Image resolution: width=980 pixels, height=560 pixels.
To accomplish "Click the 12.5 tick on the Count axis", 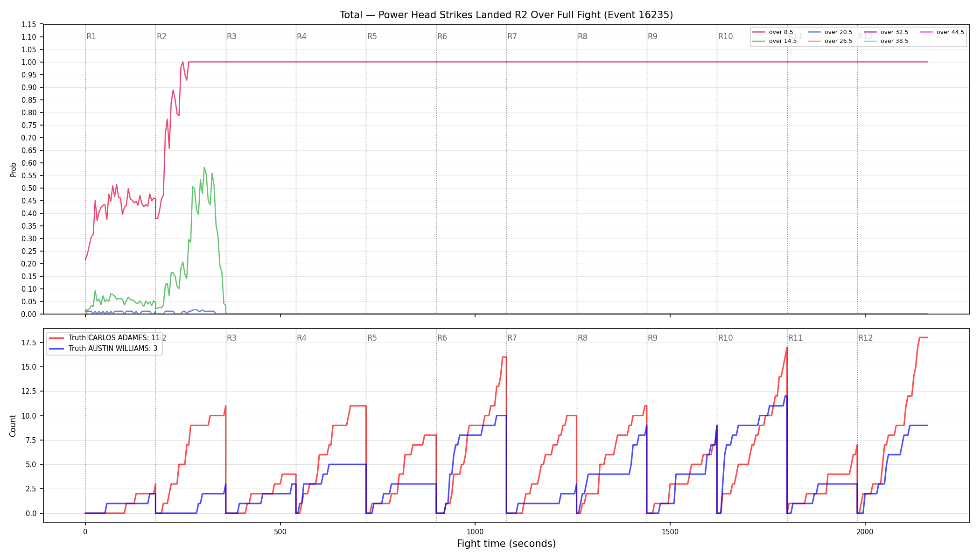I will pyautogui.click(x=29, y=391).
